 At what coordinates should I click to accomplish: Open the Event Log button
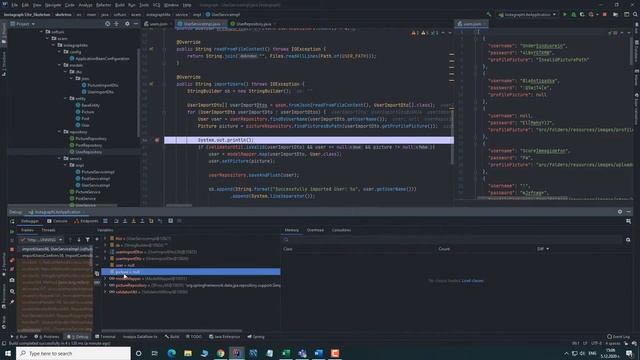tap(618, 337)
